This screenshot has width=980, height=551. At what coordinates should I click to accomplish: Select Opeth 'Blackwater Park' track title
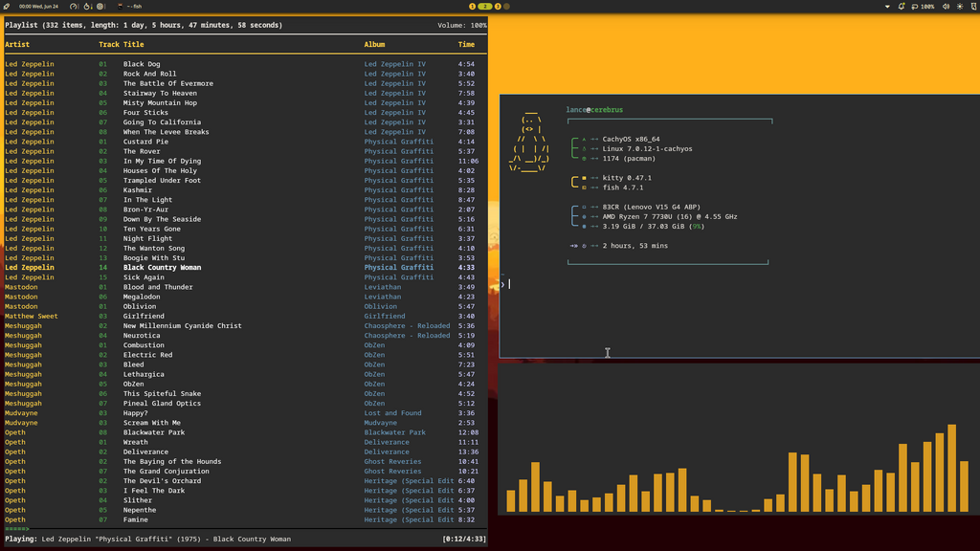click(x=154, y=432)
